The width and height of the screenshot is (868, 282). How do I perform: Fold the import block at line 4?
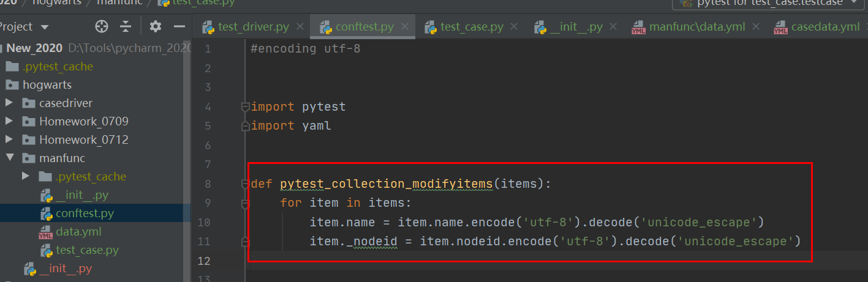pyautogui.click(x=245, y=107)
